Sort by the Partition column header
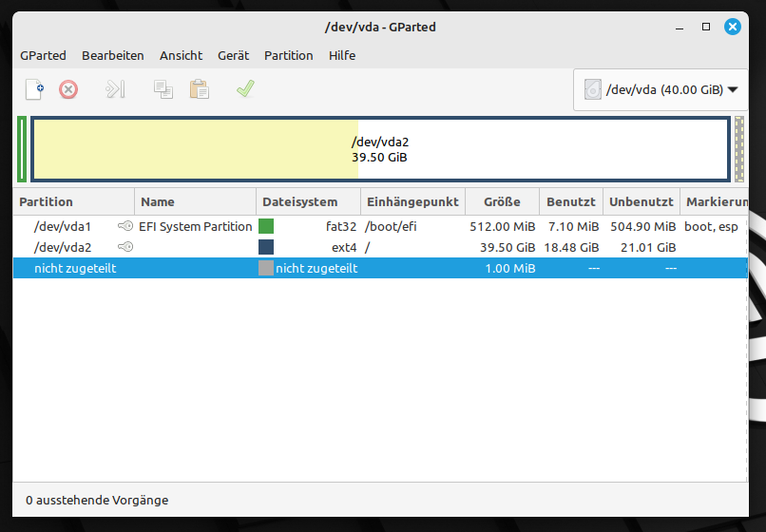 [x=74, y=201]
